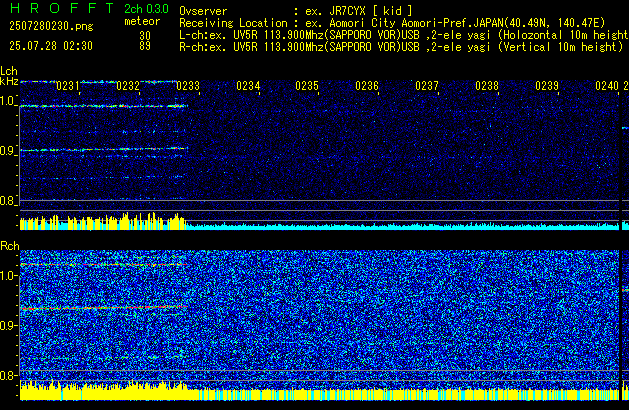The image size is (629, 410).
Task: Select the 0236 time marker
Action: tap(367, 86)
